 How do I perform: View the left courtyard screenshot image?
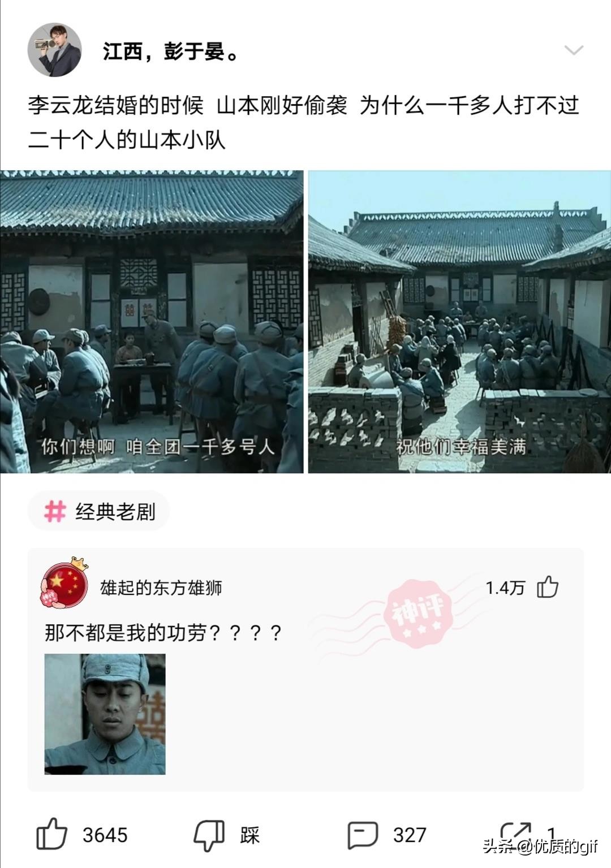coord(152,321)
